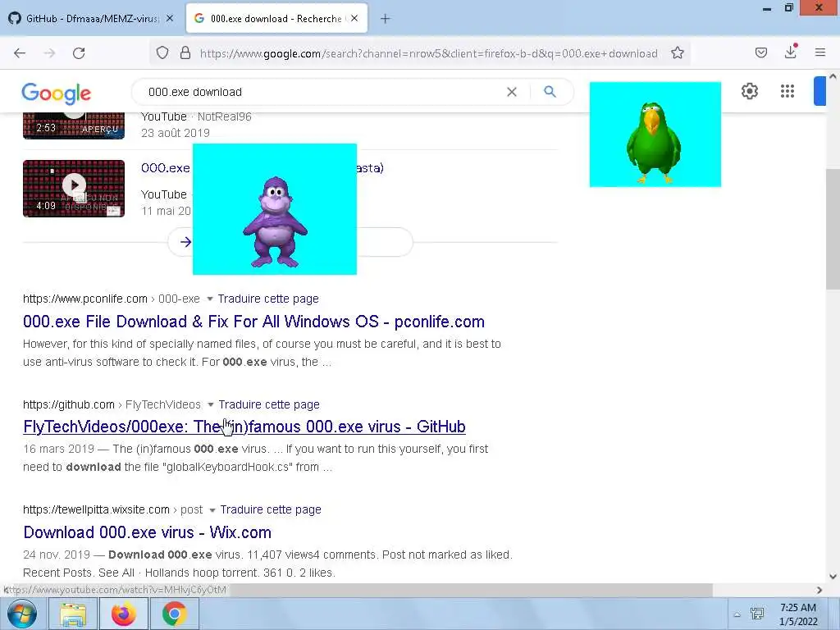Play the 4:09 video thumbnail
The height and width of the screenshot is (630, 840).
pyautogui.click(x=74, y=189)
